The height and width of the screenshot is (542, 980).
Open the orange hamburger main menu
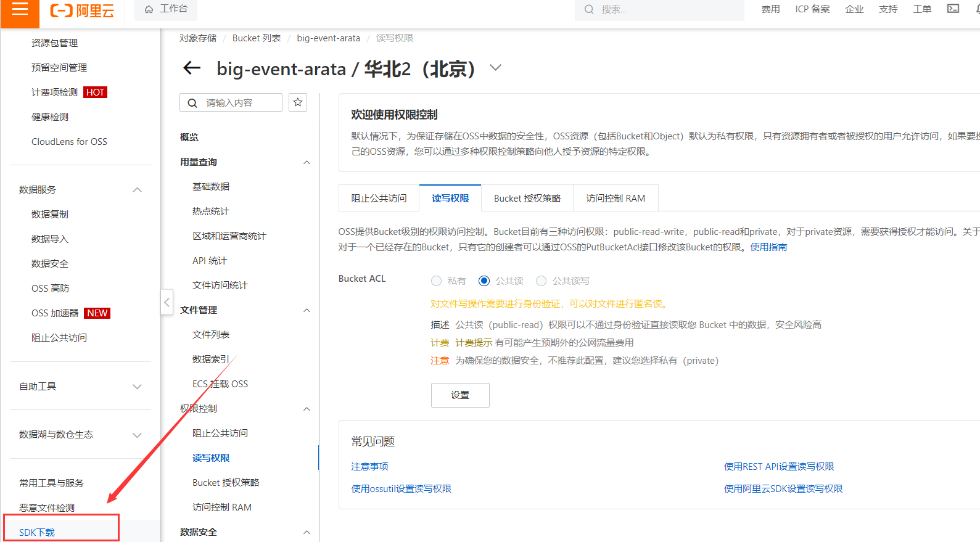20,9
